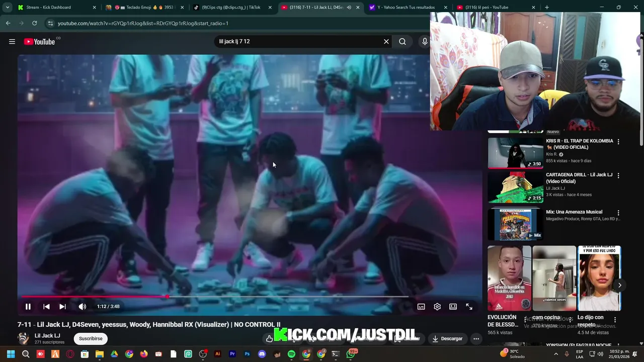The width and height of the screenshot is (644, 362).
Task: Open options for CARTAGENA DRILL video
Action: point(618,175)
